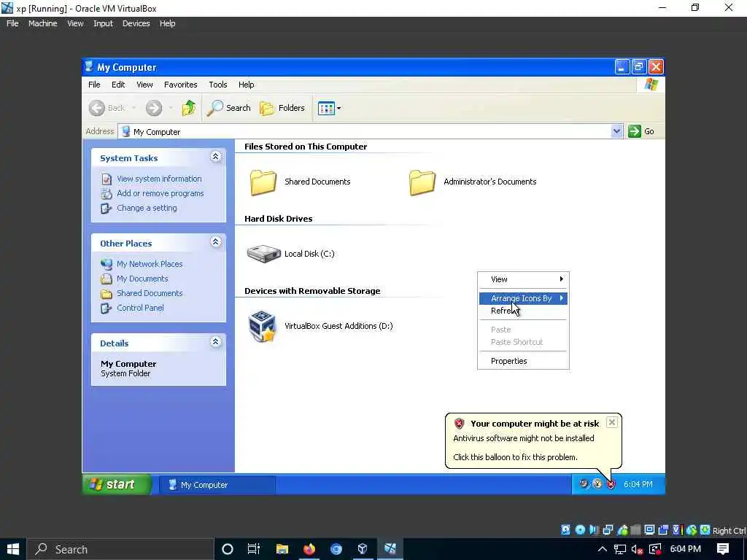Click VirtualBox mouse integration status icon
The width and height of the screenshot is (747, 560).
tap(692, 530)
